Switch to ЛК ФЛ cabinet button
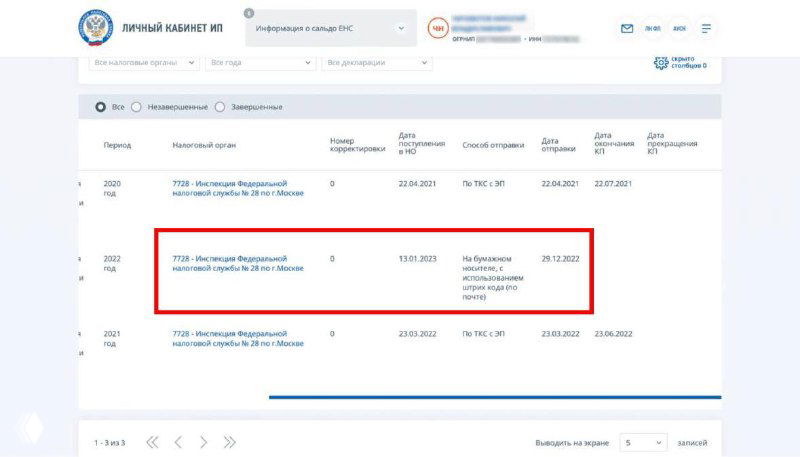Image resolution: width=800 pixels, height=457 pixels. click(653, 28)
